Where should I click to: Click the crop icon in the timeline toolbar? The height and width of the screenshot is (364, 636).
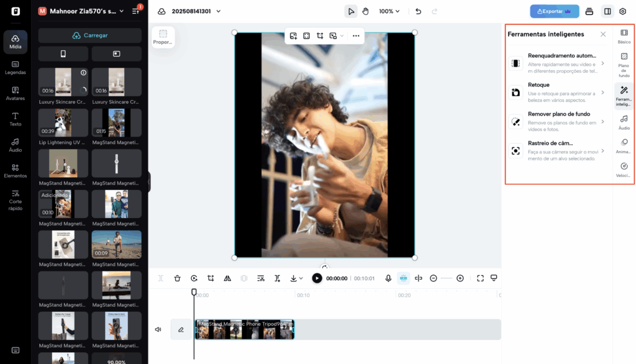click(211, 278)
